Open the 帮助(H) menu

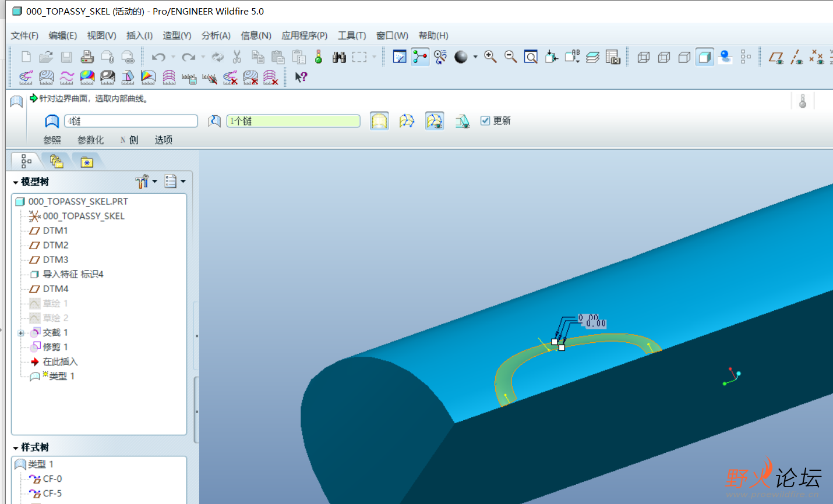click(x=433, y=36)
